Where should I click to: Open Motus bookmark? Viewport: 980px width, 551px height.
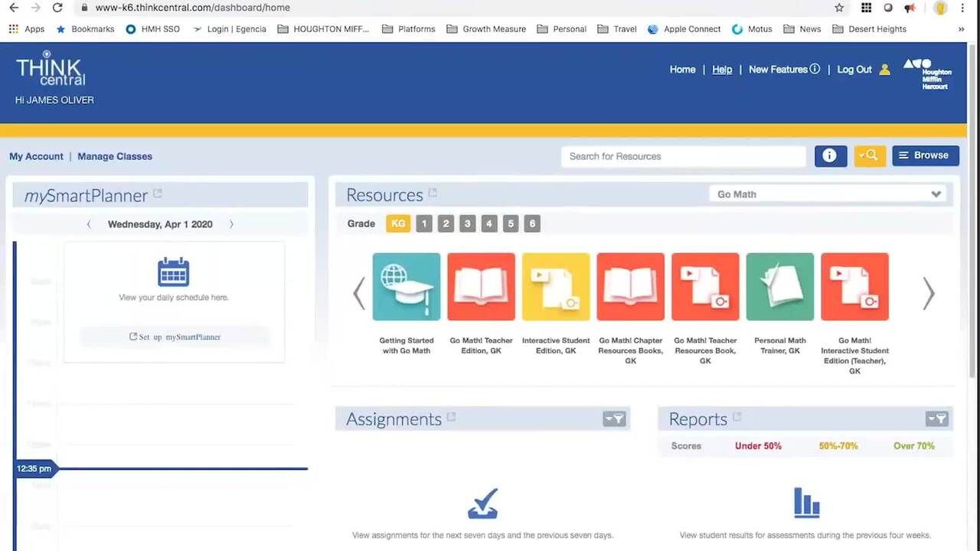(752, 29)
